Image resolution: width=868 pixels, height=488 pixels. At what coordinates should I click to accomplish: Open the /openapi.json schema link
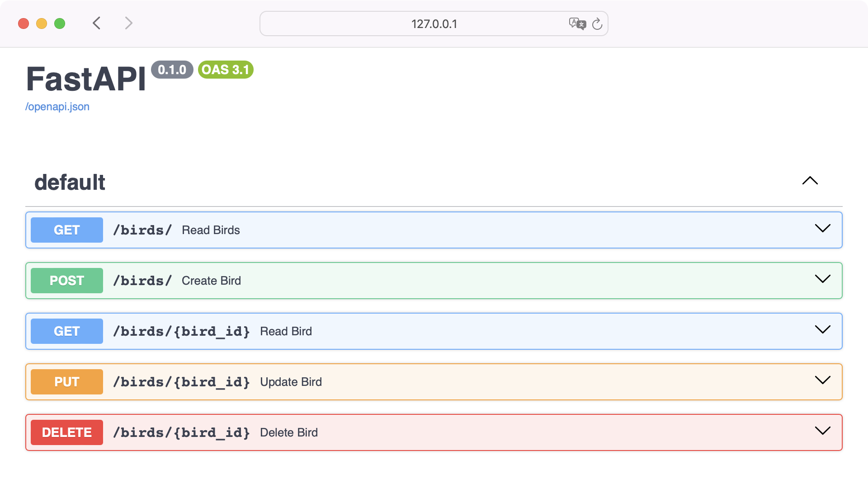[x=57, y=107]
